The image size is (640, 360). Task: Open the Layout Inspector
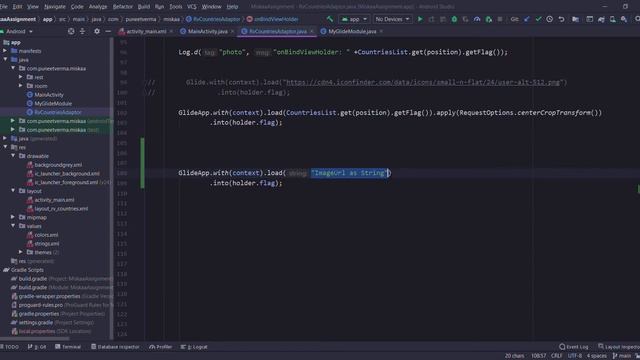click(x=619, y=347)
